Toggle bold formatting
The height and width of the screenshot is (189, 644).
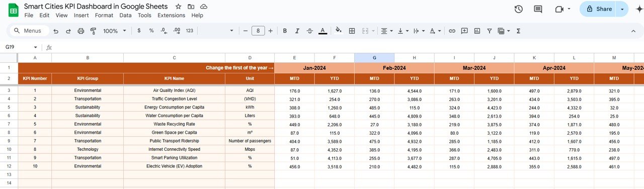(x=285, y=31)
